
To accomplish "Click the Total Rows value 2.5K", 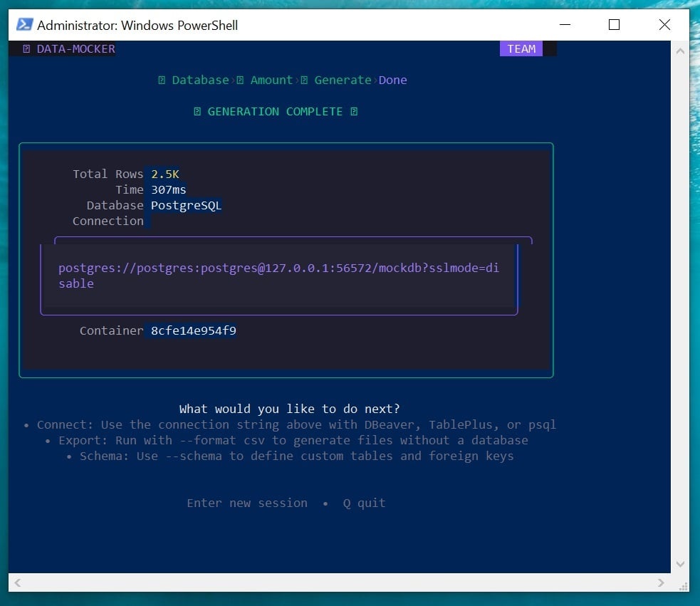I will point(164,174).
